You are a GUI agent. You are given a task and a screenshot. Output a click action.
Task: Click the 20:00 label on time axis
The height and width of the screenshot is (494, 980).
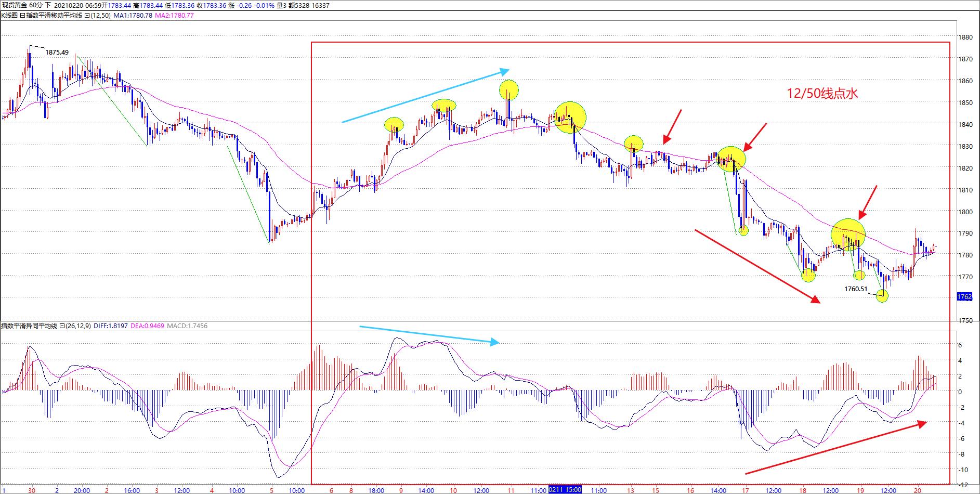pyautogui.click(x=82, y=490)
